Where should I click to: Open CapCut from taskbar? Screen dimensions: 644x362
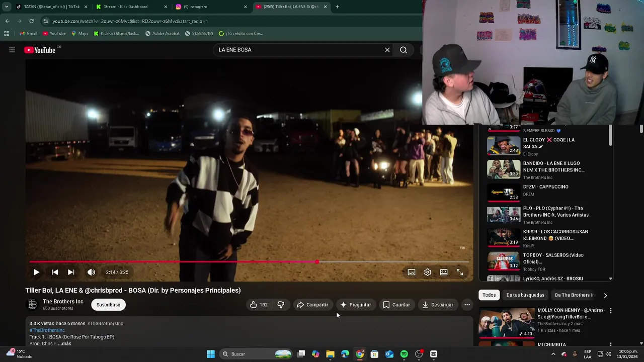434,354
